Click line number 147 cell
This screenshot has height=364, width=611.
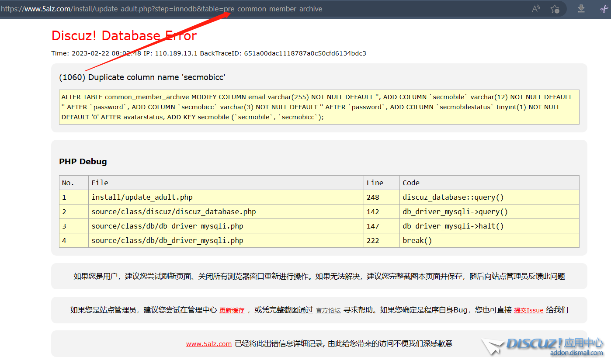[x=382, y=226]
